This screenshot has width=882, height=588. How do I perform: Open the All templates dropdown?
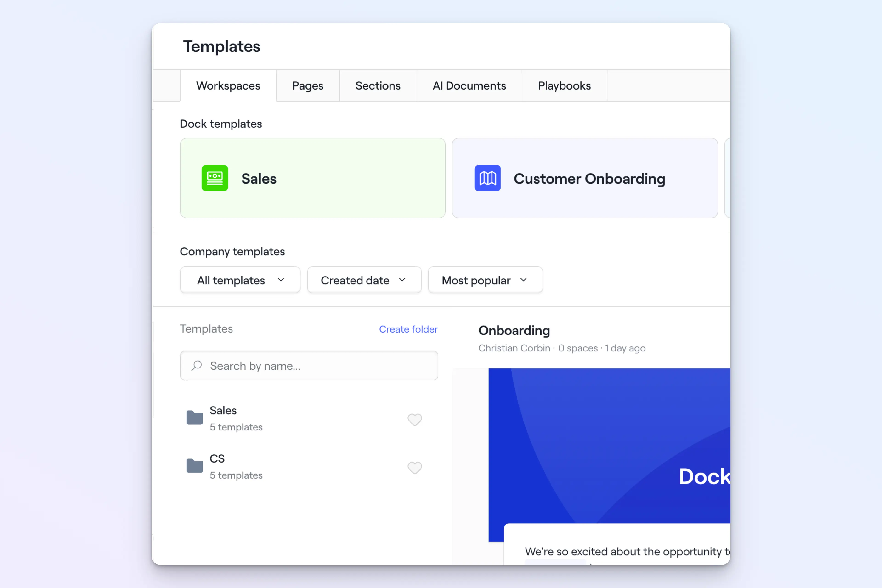[240, 280]
